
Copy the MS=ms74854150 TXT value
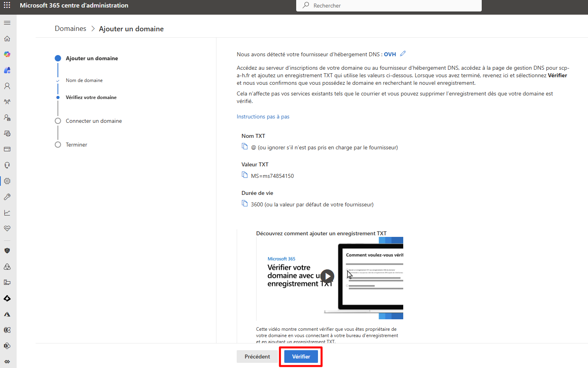245,175
